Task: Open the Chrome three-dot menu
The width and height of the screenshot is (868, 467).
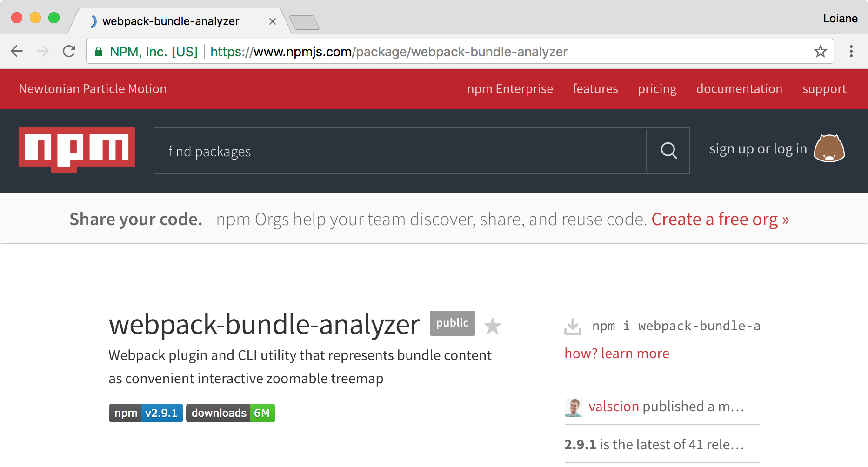Action: click(851, 51)
